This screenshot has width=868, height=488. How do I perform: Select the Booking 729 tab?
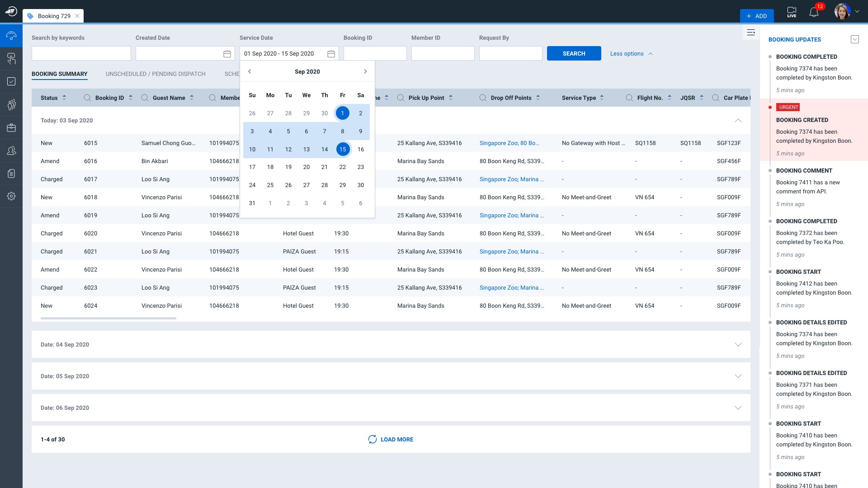[x=53, y=16]
